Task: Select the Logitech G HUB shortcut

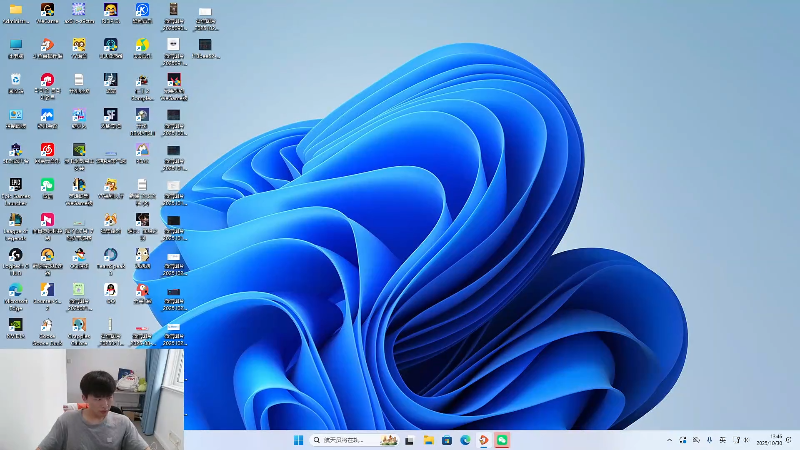Action: click(16, 256)
